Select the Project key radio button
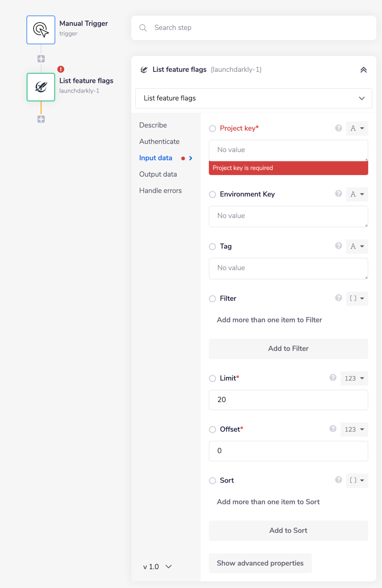The height and width of the screenshot is (588, 382). tap(212, 128)
